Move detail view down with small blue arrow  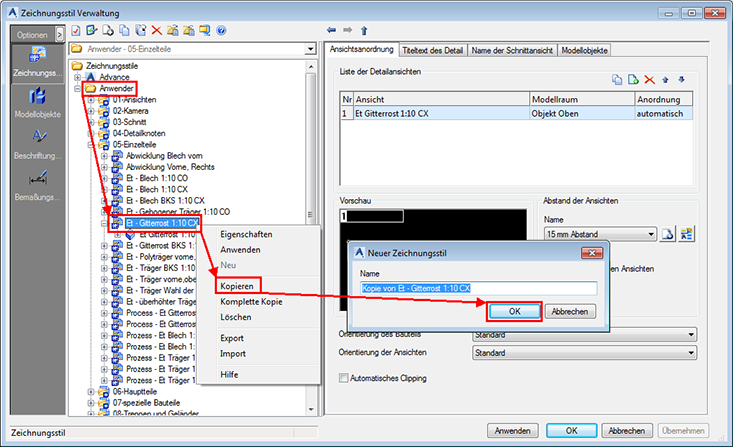[682, 80]
